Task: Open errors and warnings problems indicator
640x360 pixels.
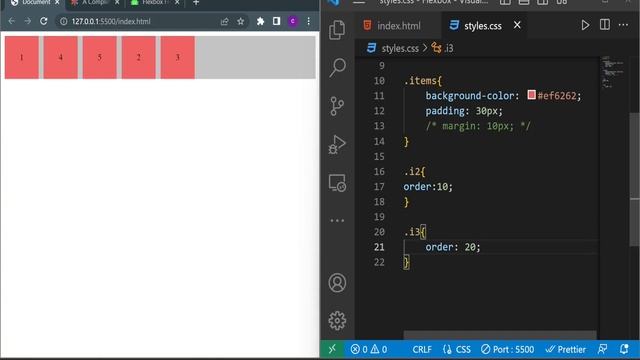Action: tap(369, 349)
